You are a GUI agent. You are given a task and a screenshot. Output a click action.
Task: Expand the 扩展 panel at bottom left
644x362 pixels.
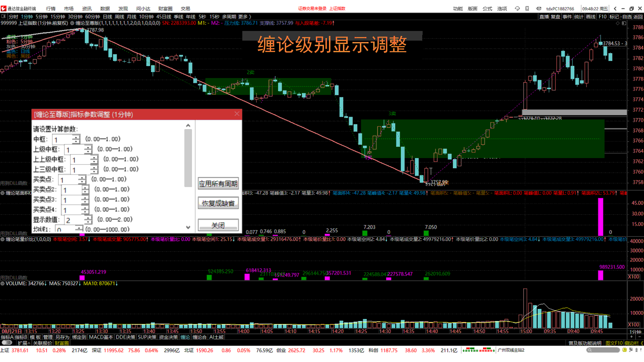pyautogui.click(x=24, y=343)
